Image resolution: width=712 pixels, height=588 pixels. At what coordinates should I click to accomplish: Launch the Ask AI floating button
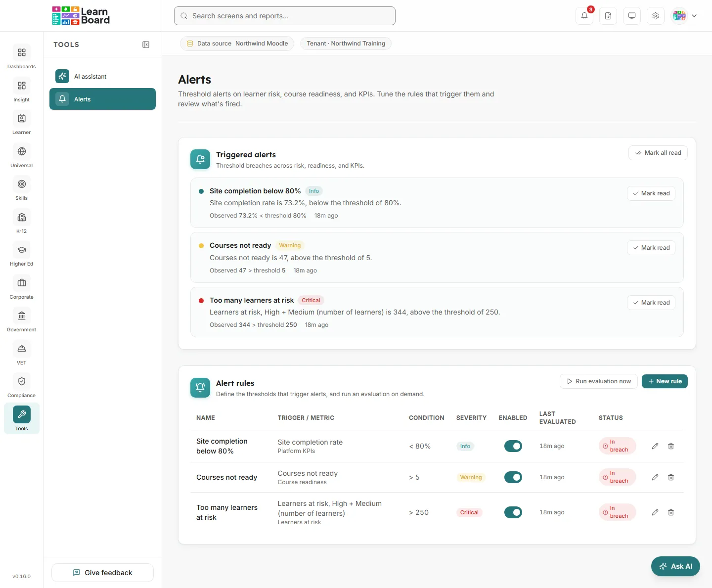(675, 566)
